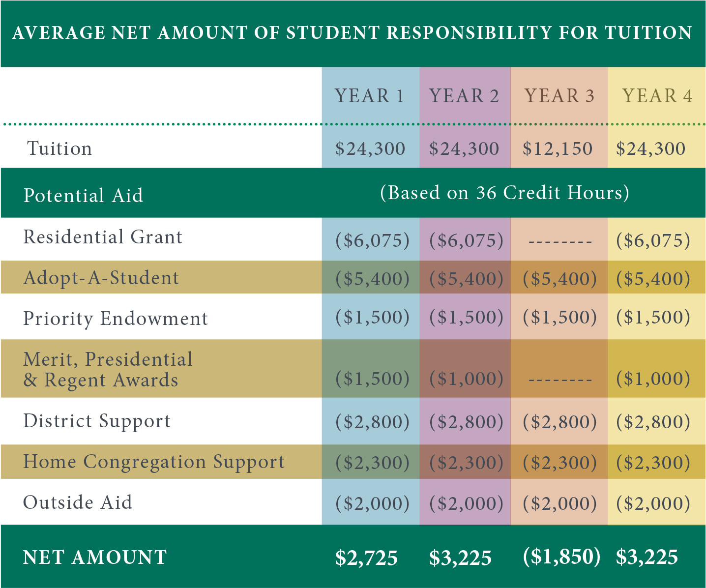This screenshot has width=706, height=588.
Task: Click the Year 1 column header
Action: click(x=370, y=96)
